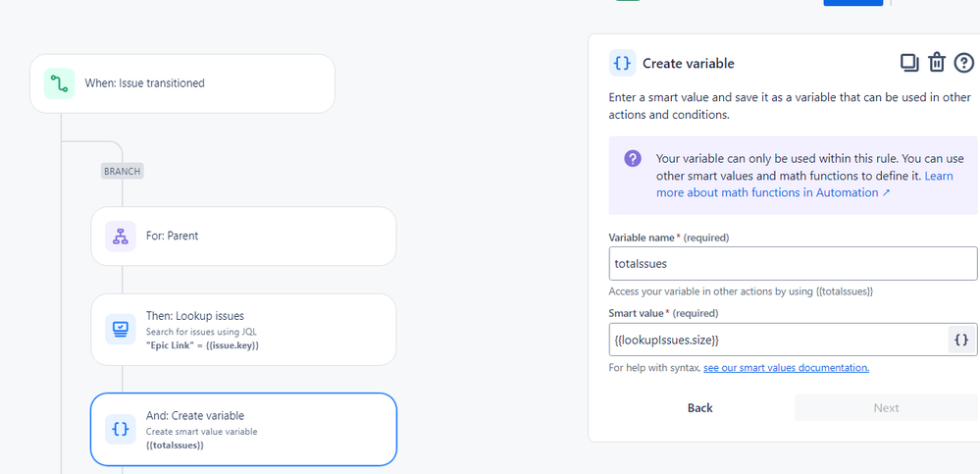
Task: Delete this component via trash icon
Action: [936, 63]
